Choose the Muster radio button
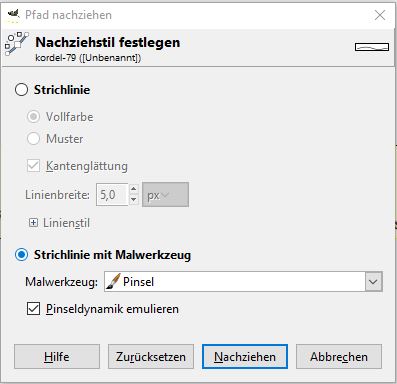Image resolution: width=397 pixels, height=384 pixels. pos(33,138)
